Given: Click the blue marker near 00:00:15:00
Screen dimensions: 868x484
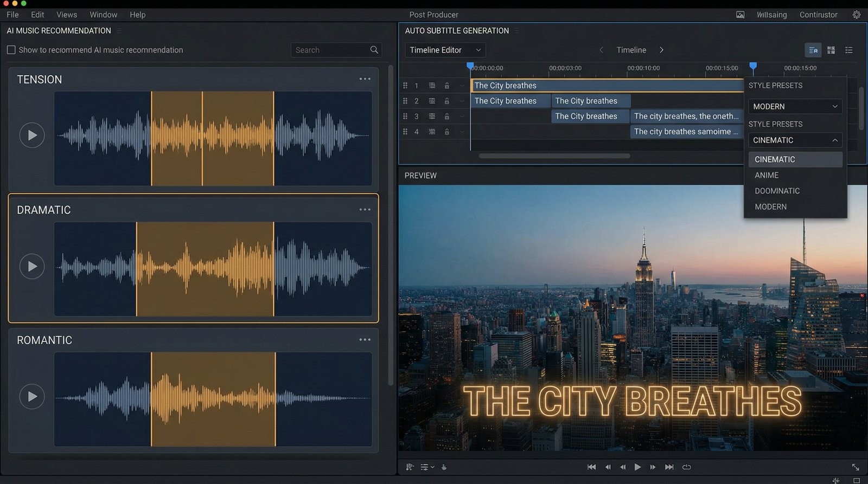Looking at the screenshot, I should click(x=753, y=66).
